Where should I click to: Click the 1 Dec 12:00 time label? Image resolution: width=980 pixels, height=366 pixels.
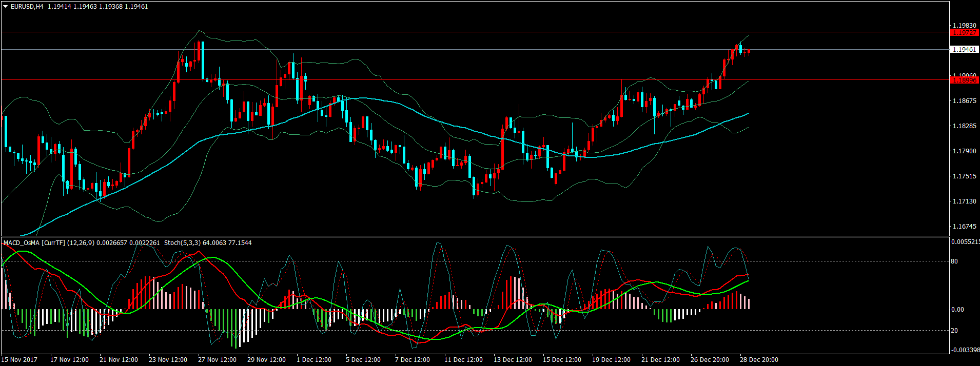[x=314, y=360]
